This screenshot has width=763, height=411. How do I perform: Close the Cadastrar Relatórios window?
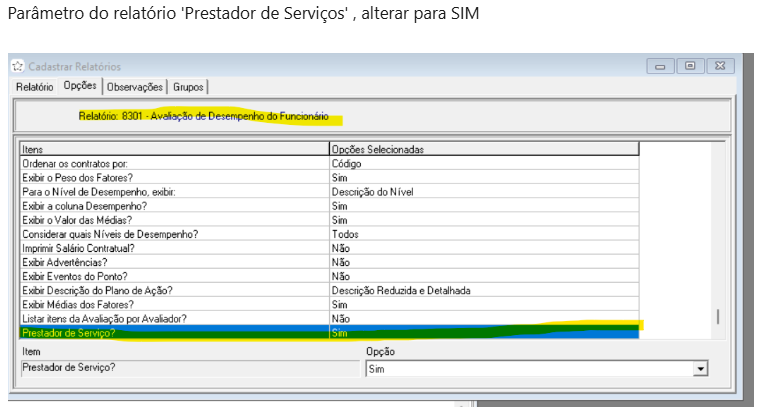coord(721,66)
